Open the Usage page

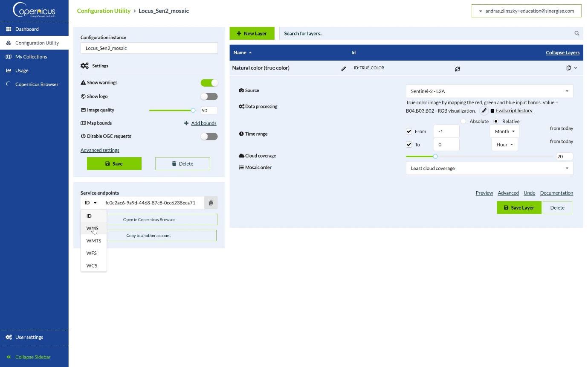click(34, 70)
